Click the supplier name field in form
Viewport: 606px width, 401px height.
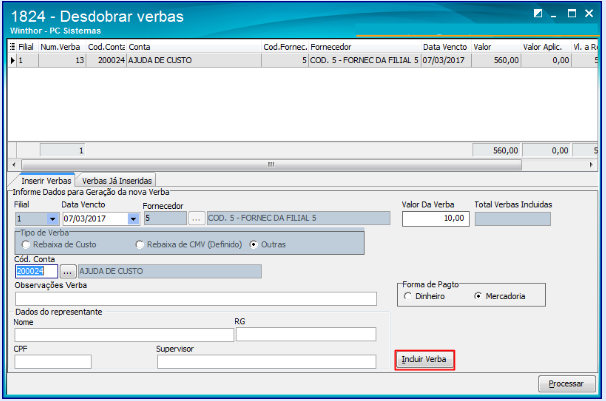point(298,218)
